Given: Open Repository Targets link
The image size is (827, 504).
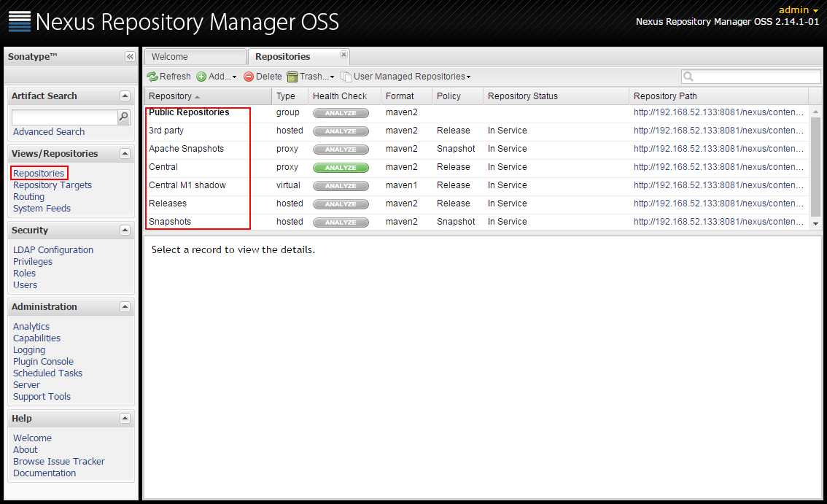Looking at the screenshot, I should click(53, 185).
